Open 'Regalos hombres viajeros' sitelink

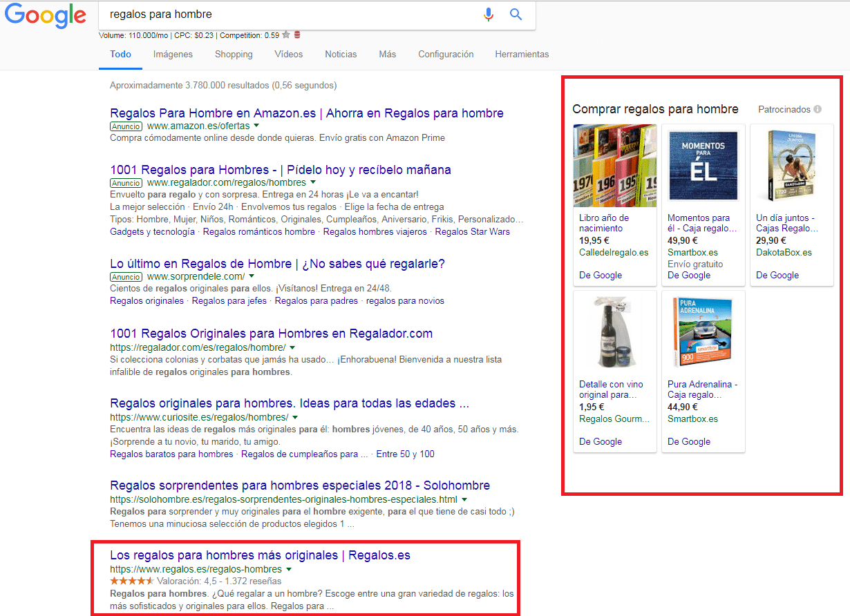(375, 232)
